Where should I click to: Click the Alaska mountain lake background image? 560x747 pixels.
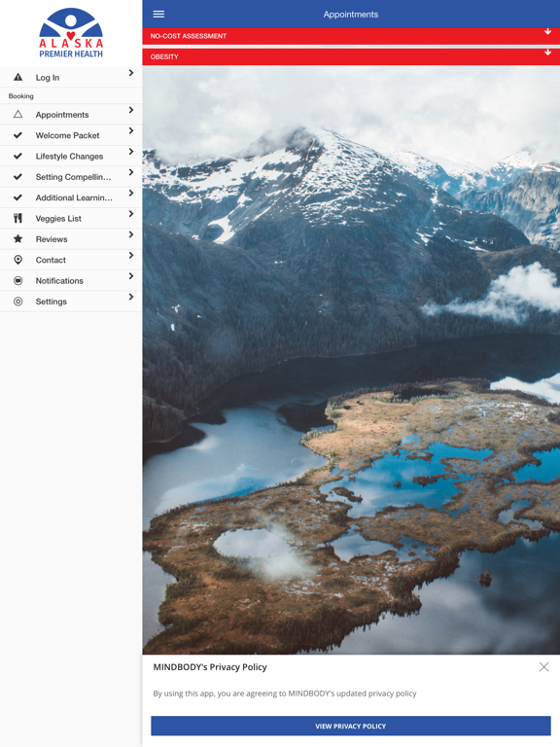click(351, 360)
